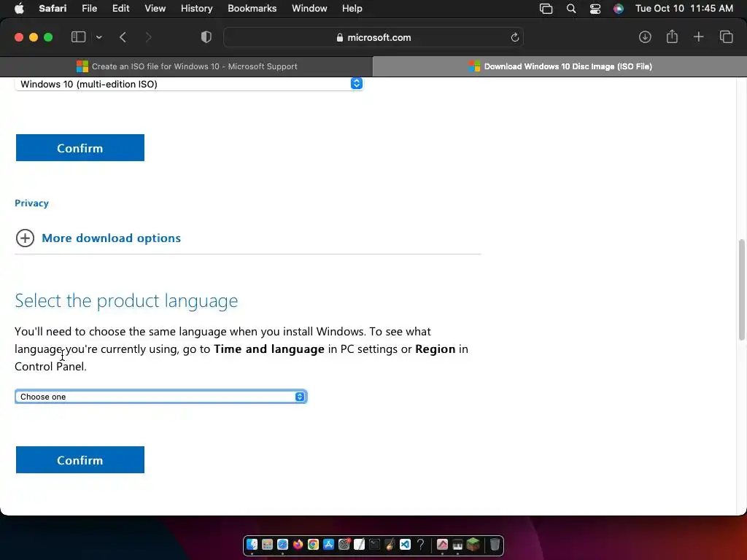Open the App Store from the dock
This screenshot has height=560, width=747.
click(328, 544)
